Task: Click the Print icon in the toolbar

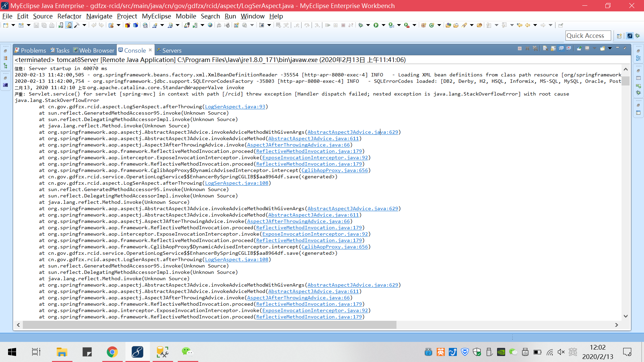Action: pyautogui.click(x=52, y=25)
